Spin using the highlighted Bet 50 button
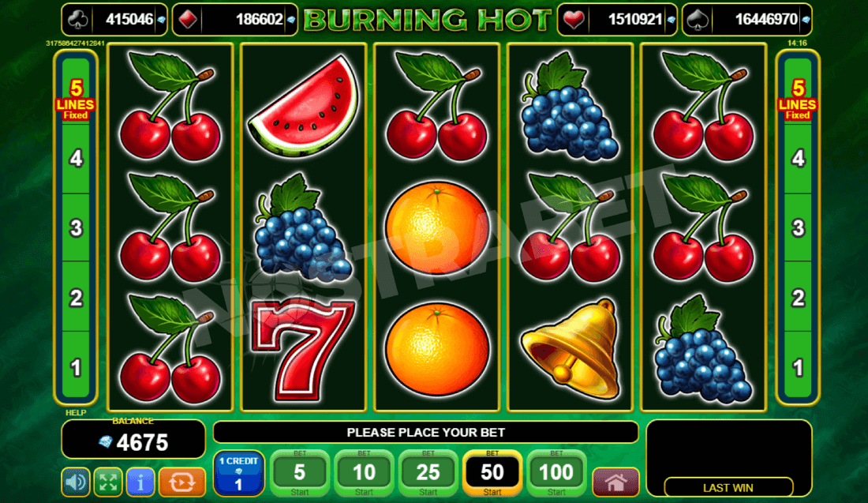The height and width of the screenshot is (503, 868). [492, 474]
